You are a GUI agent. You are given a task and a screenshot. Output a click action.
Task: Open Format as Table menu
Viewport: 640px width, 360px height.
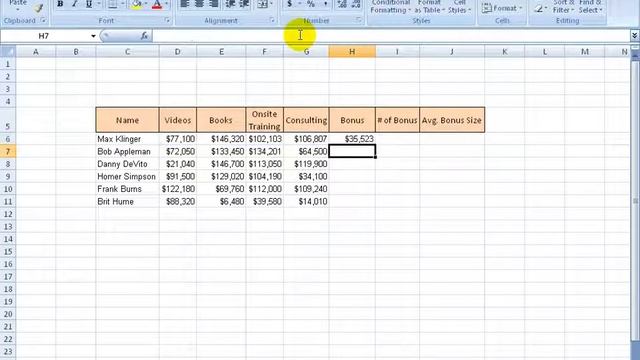(x=429, y=7)
